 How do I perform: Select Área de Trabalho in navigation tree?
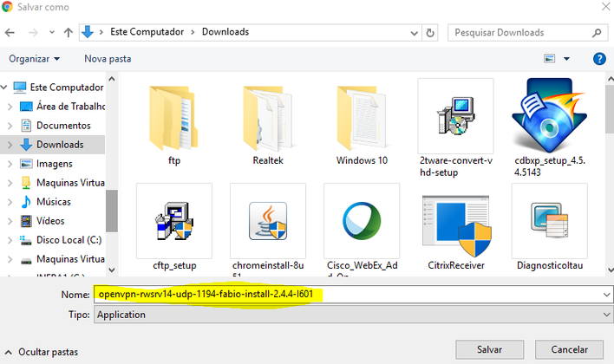click(62, 106)
